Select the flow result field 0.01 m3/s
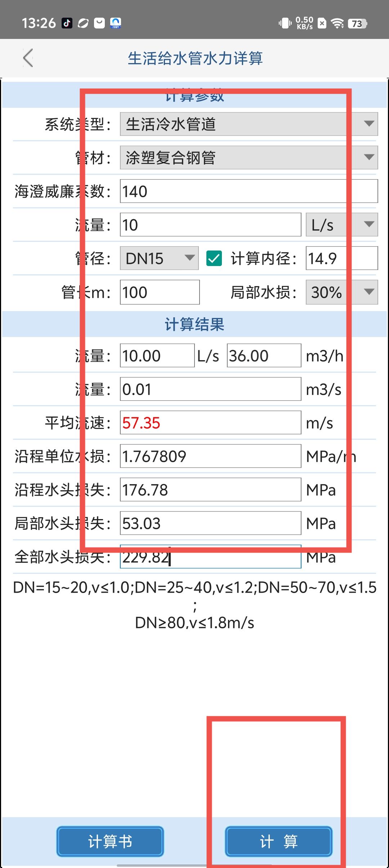 pyautogui.click(x=210, y=389)
